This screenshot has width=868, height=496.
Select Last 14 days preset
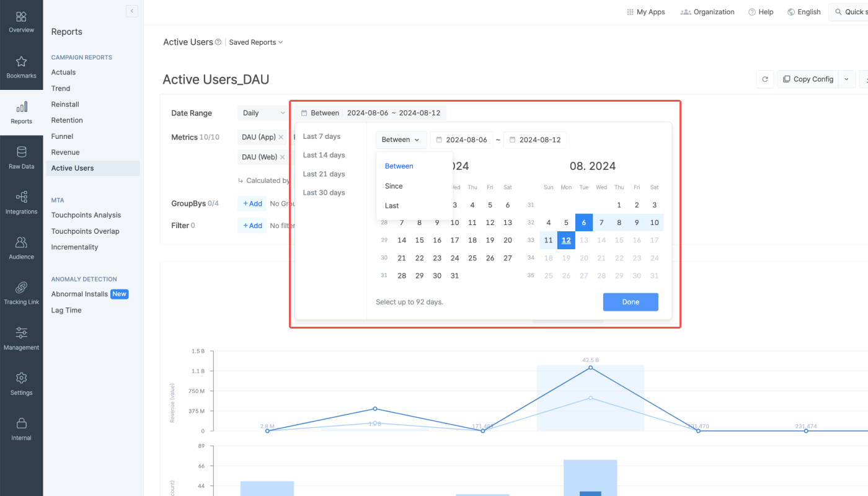tap(324, 155)
